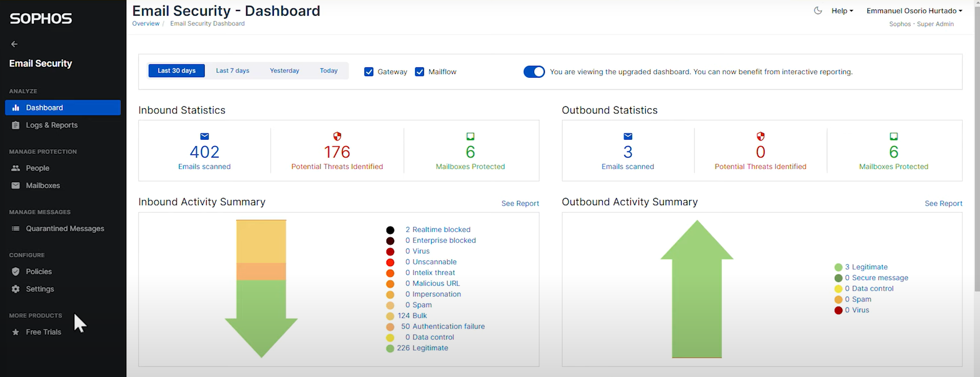Click the Settings gear icon
980x377 pixels.
point(16,289)
